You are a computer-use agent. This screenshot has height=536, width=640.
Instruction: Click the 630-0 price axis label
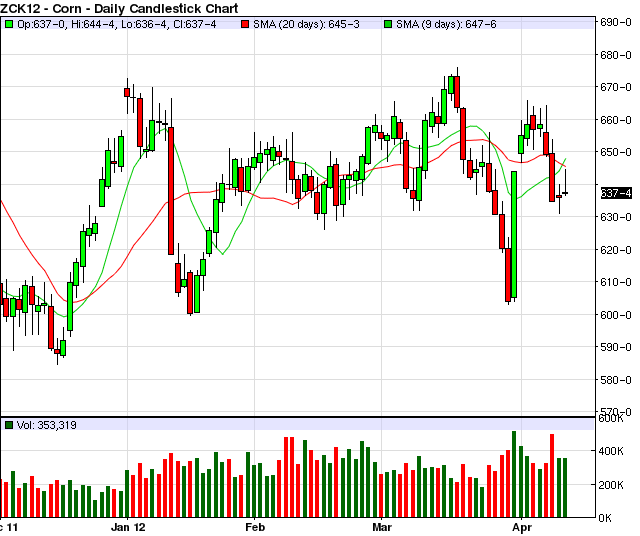coord(616,217)
